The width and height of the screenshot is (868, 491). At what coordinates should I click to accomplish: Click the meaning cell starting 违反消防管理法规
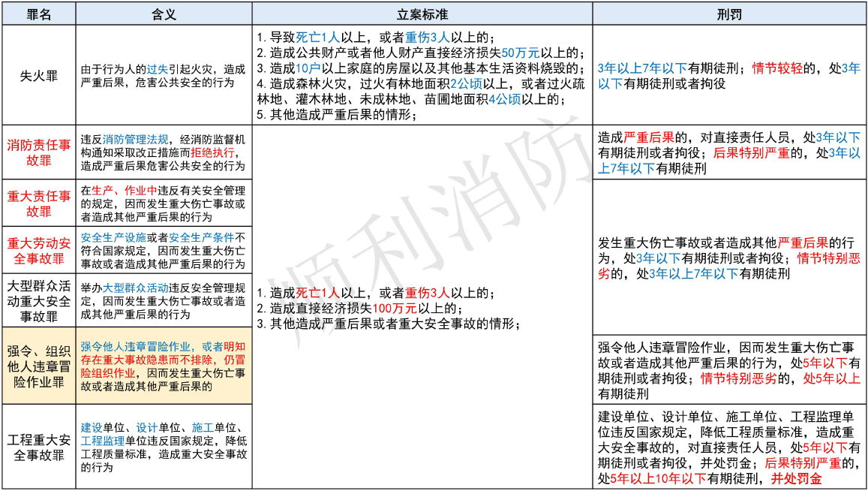click(164, 152)
